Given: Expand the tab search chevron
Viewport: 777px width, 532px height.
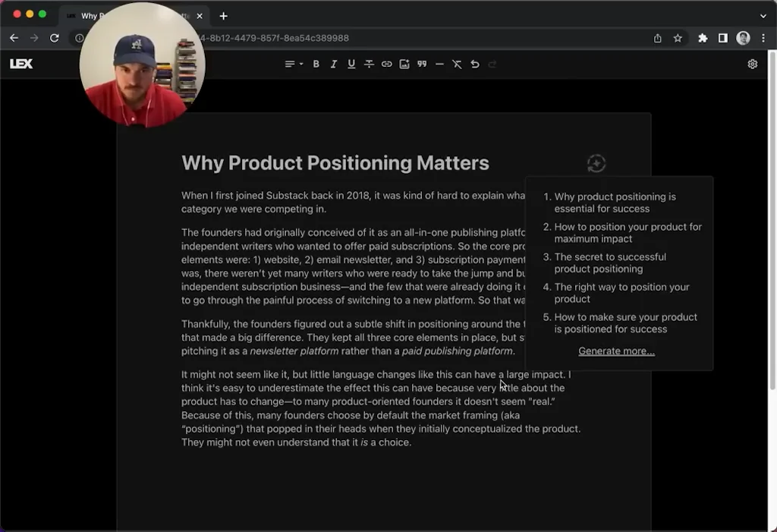Looking at the screenshot, I should (763, 16).
